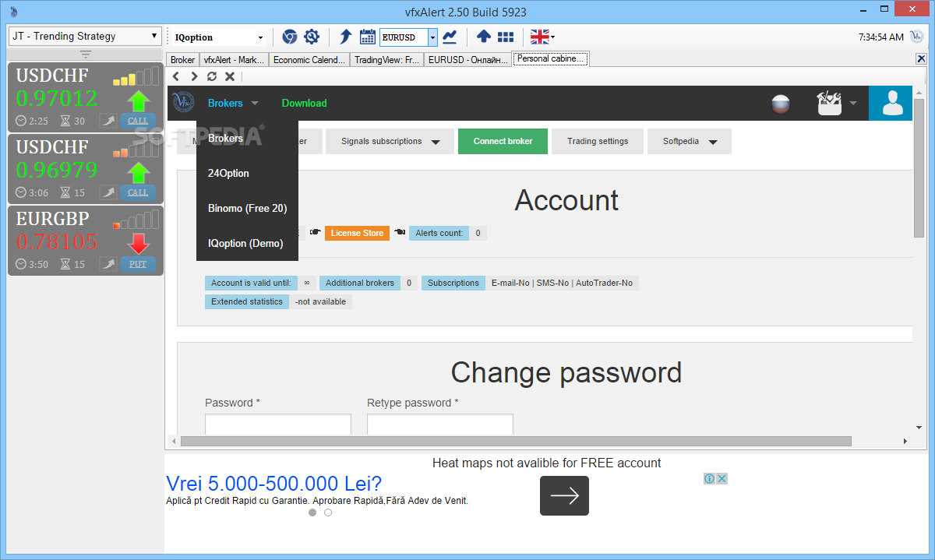Open the settings gear icon in toolbar
The height and width of the screenshot is (560, 935).
pos(312,37)
